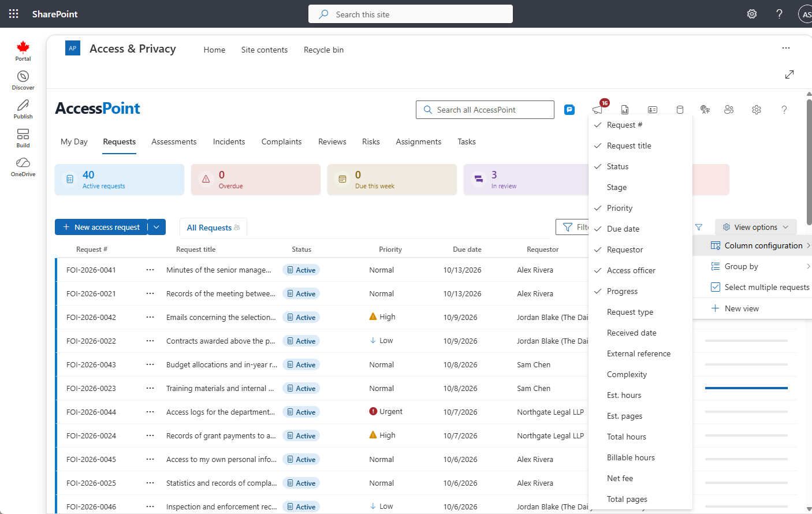Go to the Portal maple leaf icon
The image size is (812, 514).
[23, 51]
